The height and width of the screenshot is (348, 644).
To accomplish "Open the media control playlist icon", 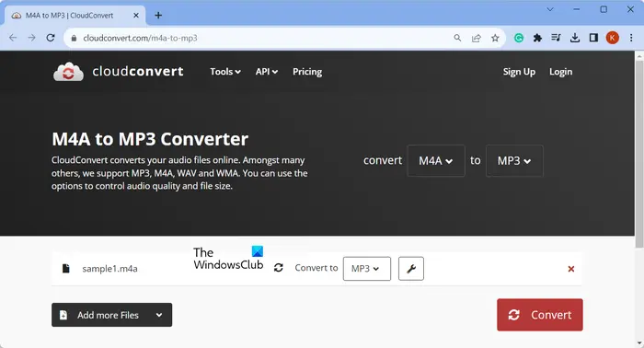I will [x=556, y=38].
